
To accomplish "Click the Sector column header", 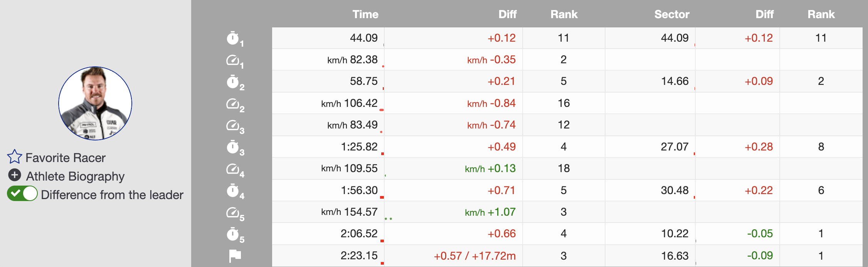I will (x=671, y=14).
